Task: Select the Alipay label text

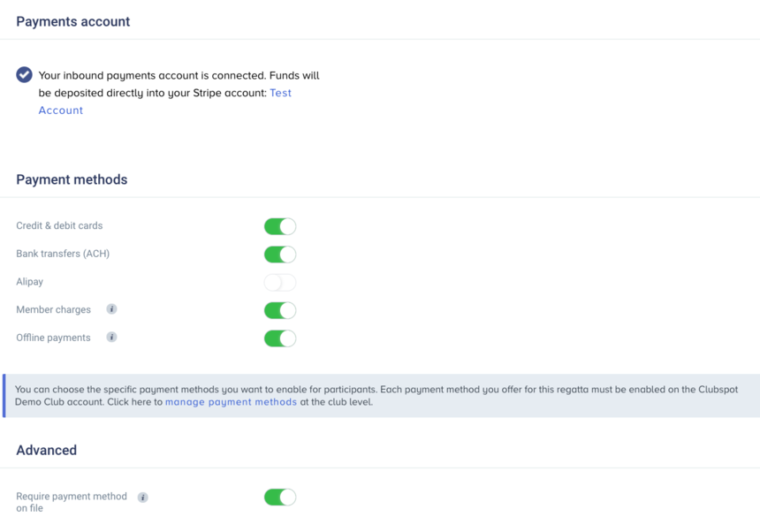Action: tap(29, 282)
